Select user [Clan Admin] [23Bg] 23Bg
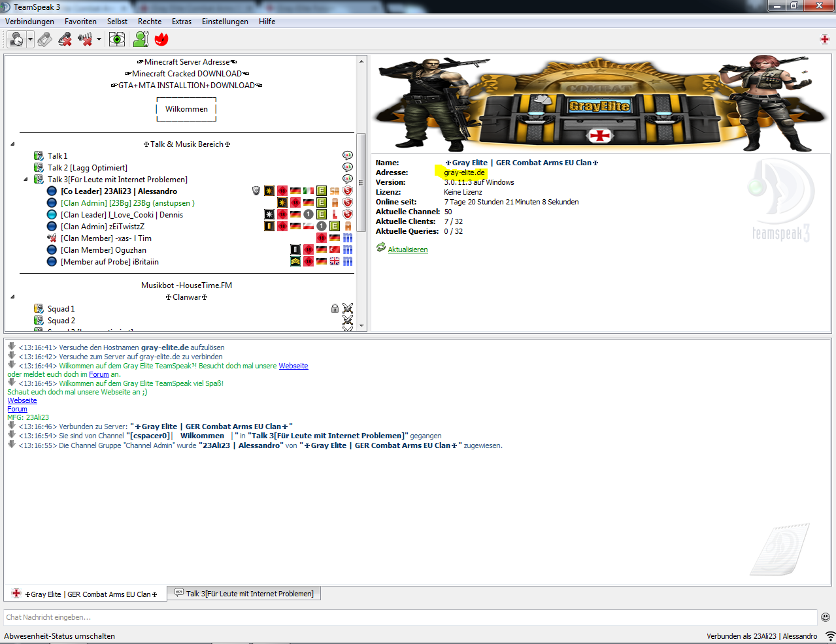Viewport: 836px width, 644px height. 127,203
